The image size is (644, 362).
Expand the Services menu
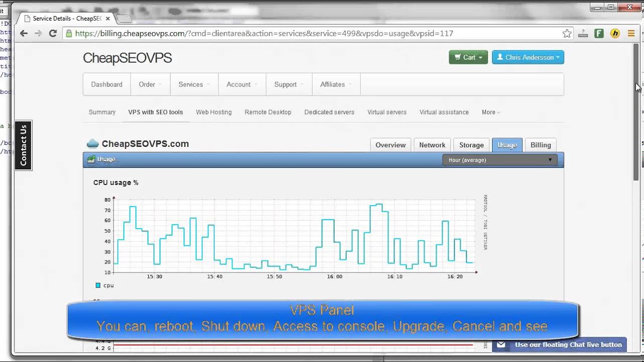194,84
